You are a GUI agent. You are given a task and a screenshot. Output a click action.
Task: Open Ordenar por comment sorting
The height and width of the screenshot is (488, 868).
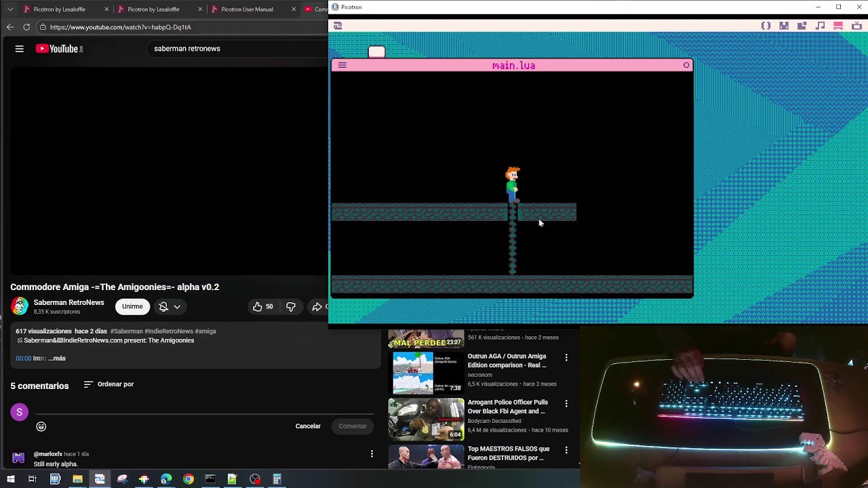[108, 384]
